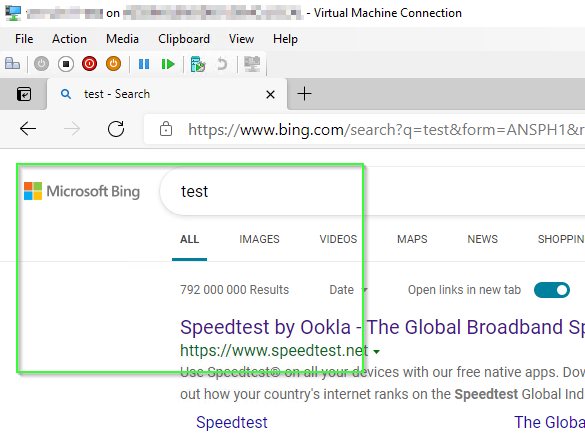Click the '792 000 000 Results' text
585x436 pixels.
(x=234, y=290)
